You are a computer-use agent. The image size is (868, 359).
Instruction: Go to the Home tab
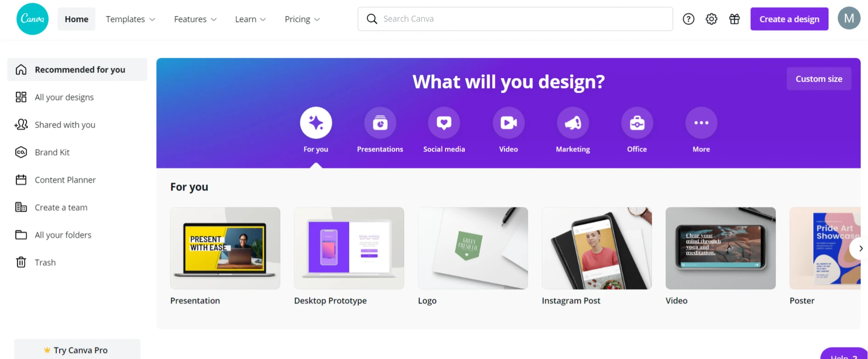pyautogui.click(x=76, y=19)
